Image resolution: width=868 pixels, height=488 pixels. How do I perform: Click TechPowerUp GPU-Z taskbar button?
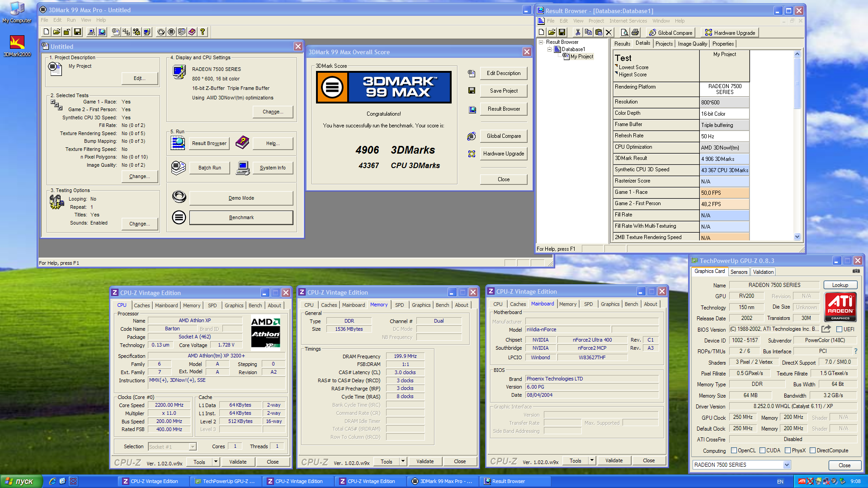(225, 481)
